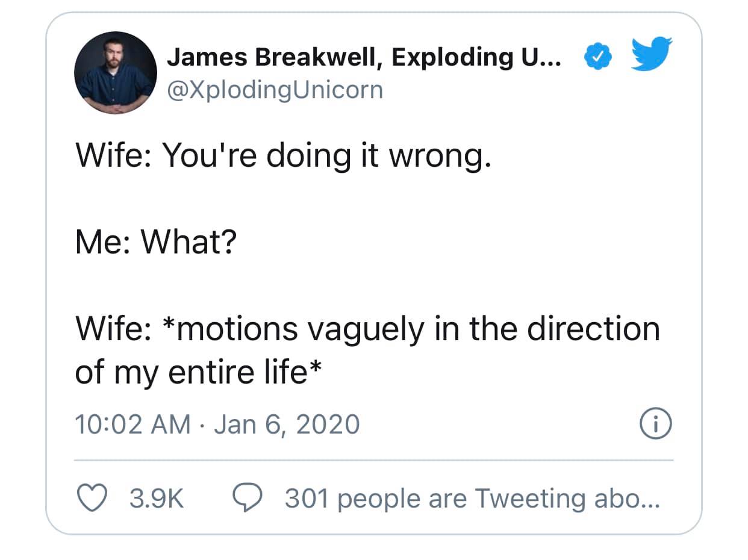This screenshot has width=748, height=560.
Task: Click the 3.9K like count
Action: [x=157, y=499]
